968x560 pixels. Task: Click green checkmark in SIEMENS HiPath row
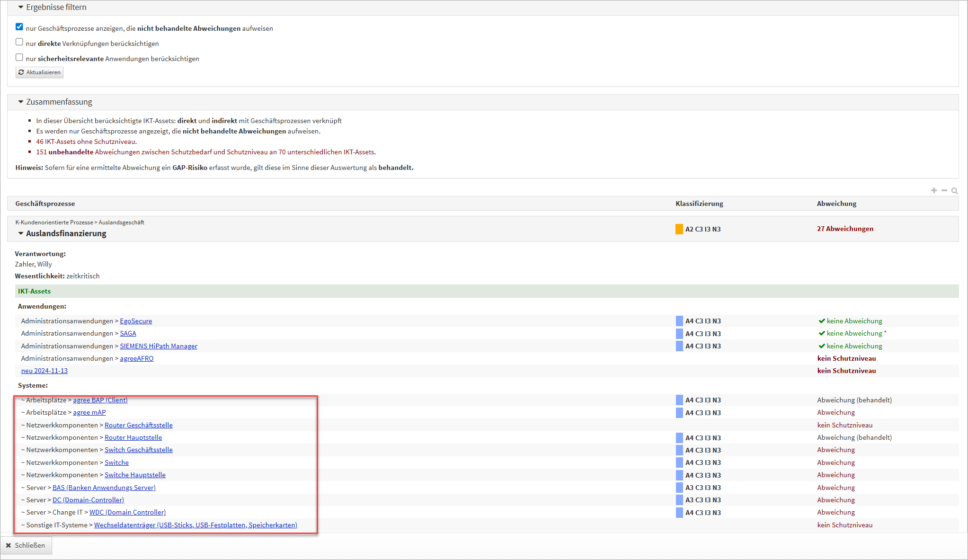(822, 346)
